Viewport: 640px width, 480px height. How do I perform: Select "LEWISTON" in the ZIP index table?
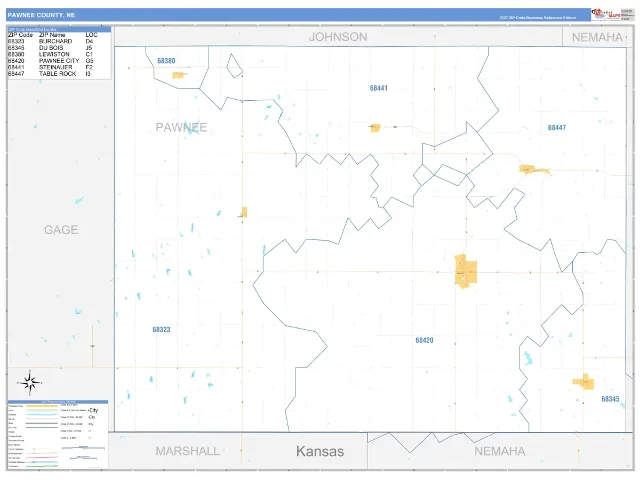[x=54, y=54]
